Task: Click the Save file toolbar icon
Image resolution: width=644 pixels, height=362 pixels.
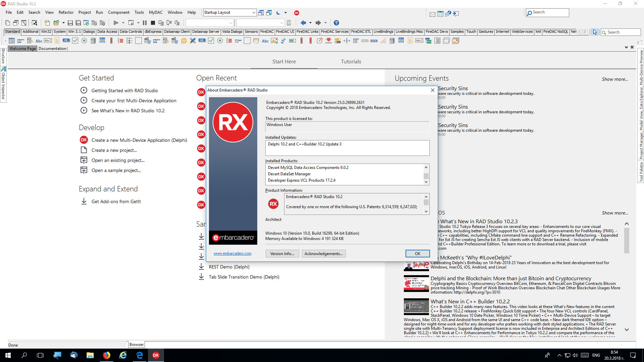Action: click(x=70, y=23)
